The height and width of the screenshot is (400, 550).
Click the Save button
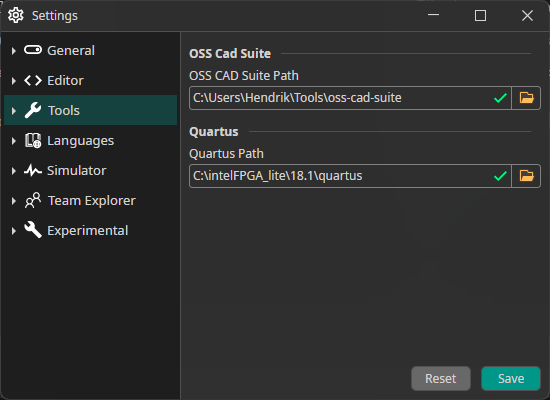click(511, 379)
